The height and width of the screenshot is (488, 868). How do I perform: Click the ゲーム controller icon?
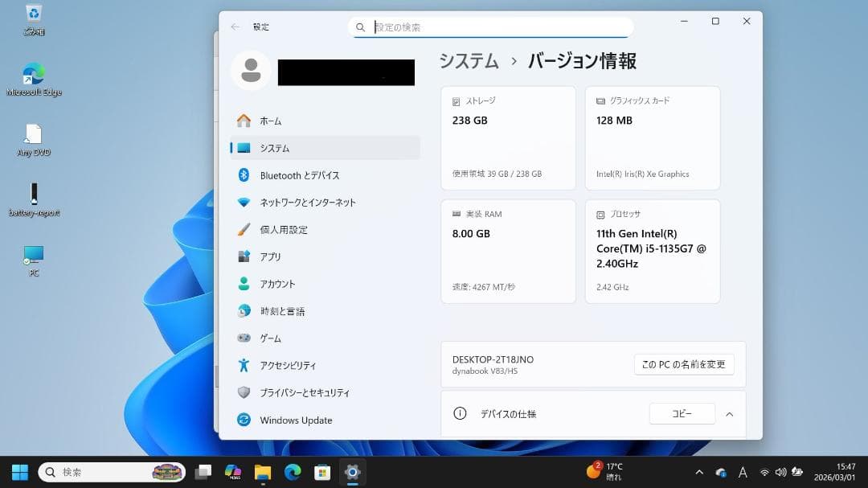[244, 338]
